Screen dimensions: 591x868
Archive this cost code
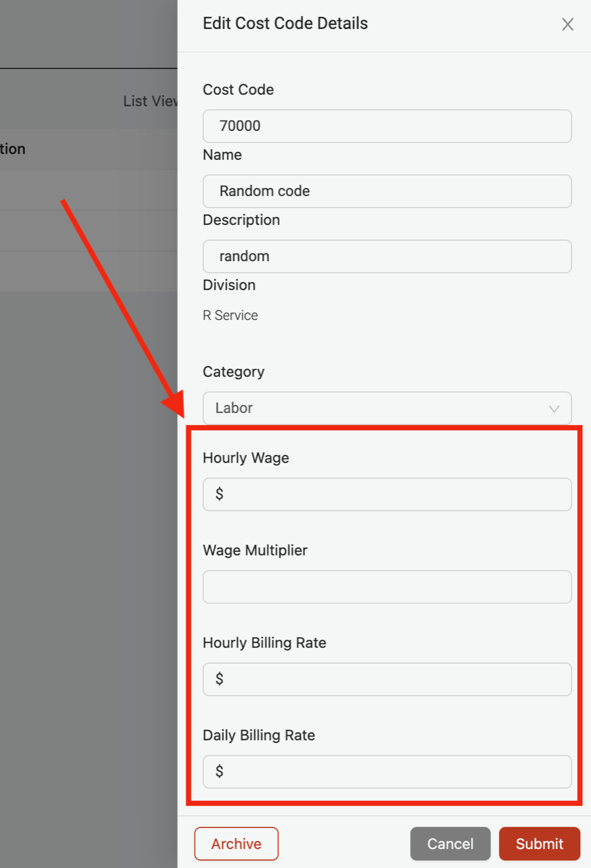[x=237, y=844]
